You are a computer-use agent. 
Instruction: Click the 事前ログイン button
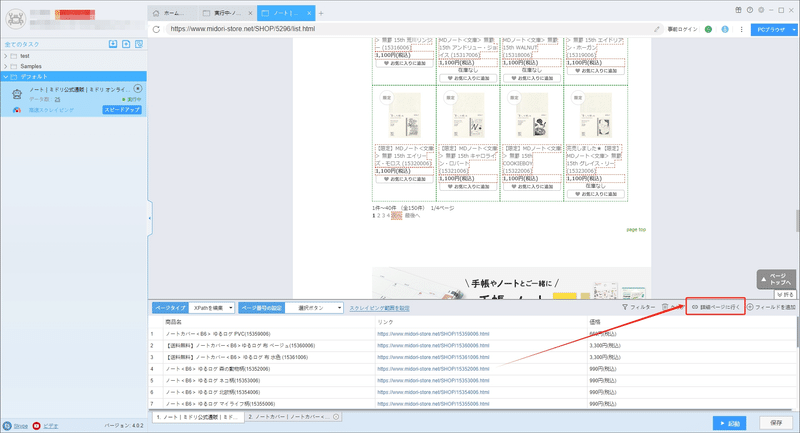[682, 29]
